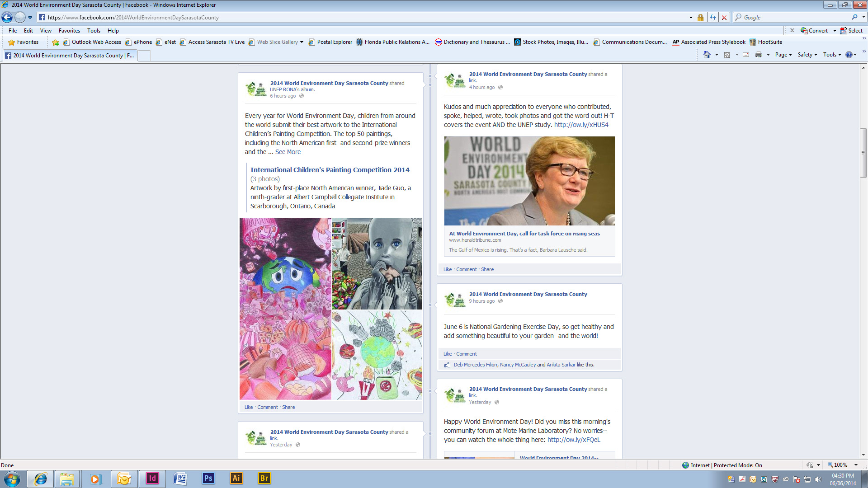Expand the Web Slice Gallery dropdown

tap(302, 42)
